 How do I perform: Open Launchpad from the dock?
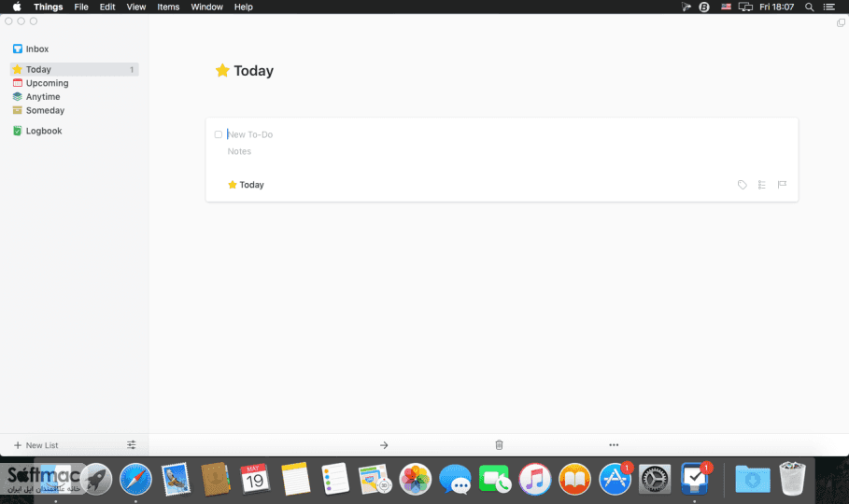pos(96,479)
